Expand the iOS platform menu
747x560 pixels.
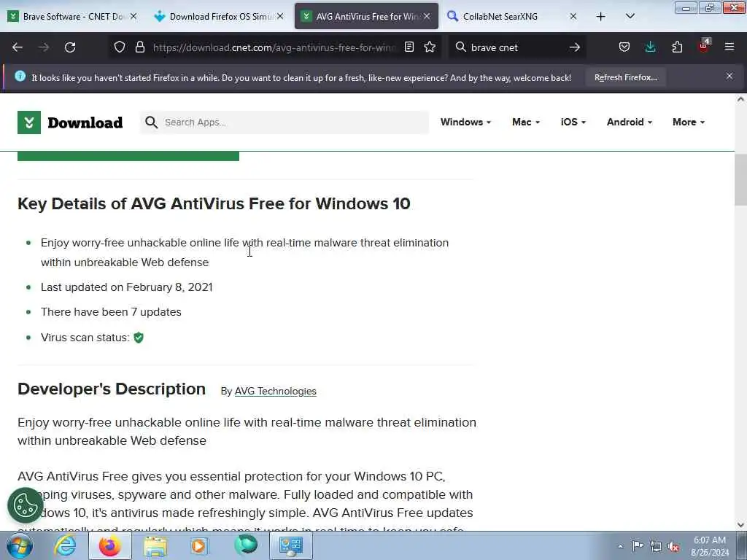click(x=573, y=122)
